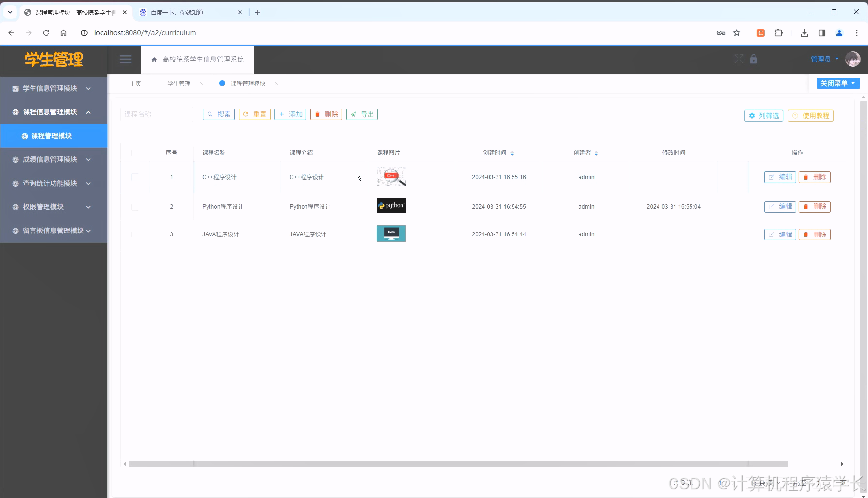Delete the JAVA程序设计 course row
The height and width of the screenshot is (498, 868).
815,234
